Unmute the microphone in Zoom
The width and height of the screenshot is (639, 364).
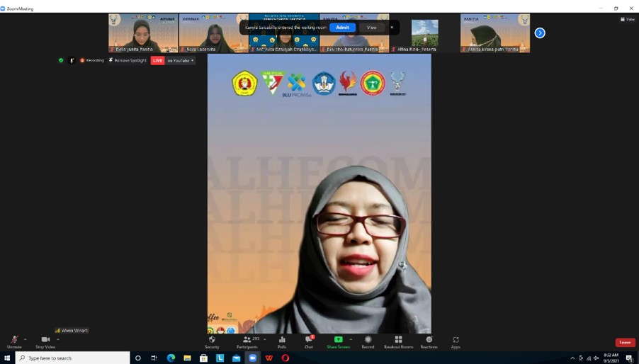(14, 342)
